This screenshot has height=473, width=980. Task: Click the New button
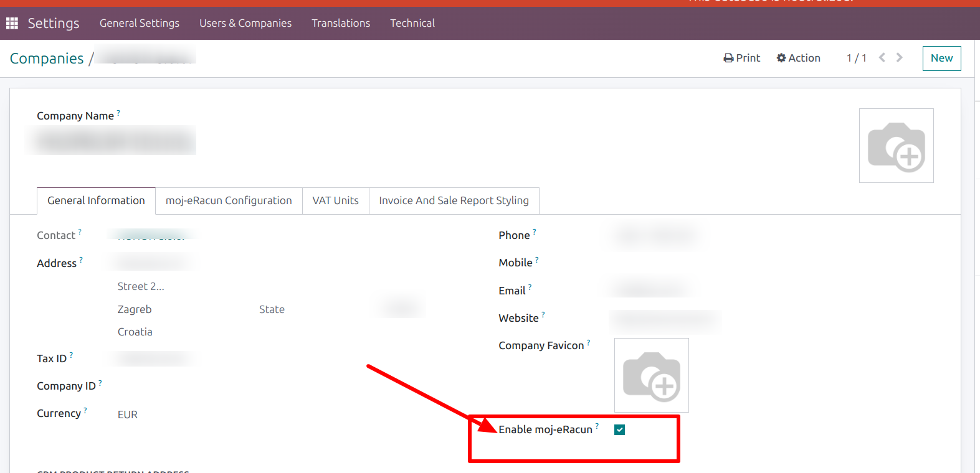pyautogui.click(x=941, y=59)
